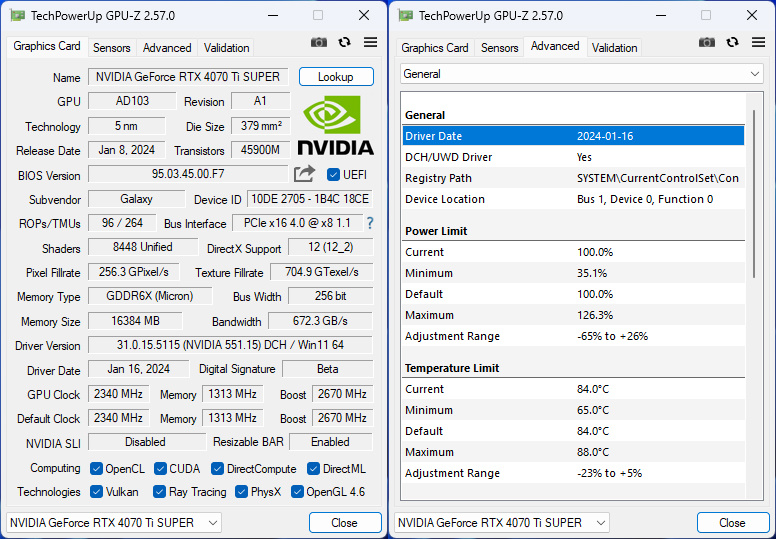
Task: Switch to Advanced tab in left window
Action: (167, 48)
